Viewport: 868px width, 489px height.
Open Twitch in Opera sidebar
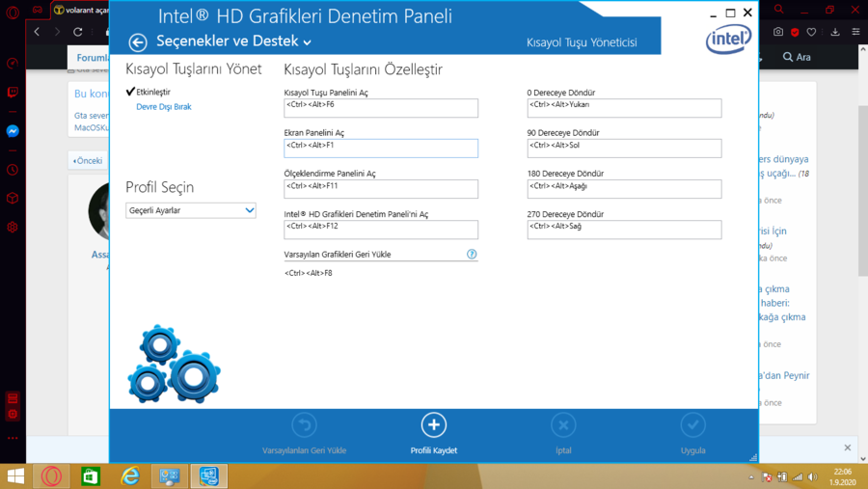tap(13, 92)
